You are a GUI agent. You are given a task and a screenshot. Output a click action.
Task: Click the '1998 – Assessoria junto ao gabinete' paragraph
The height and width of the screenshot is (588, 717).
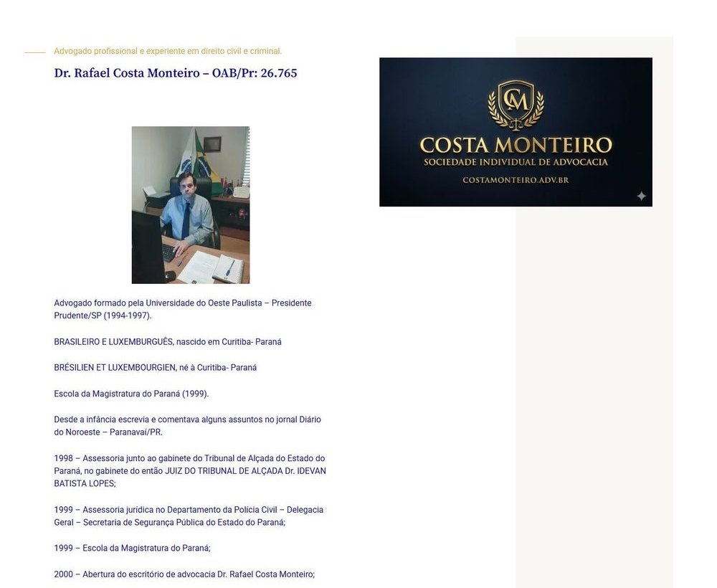[190, 470]
